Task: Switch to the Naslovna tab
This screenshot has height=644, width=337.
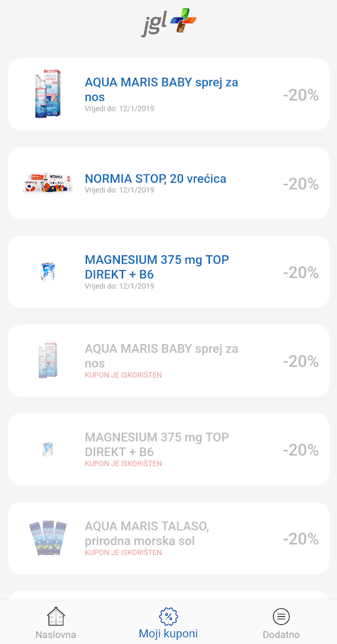Action: (56, 634)
